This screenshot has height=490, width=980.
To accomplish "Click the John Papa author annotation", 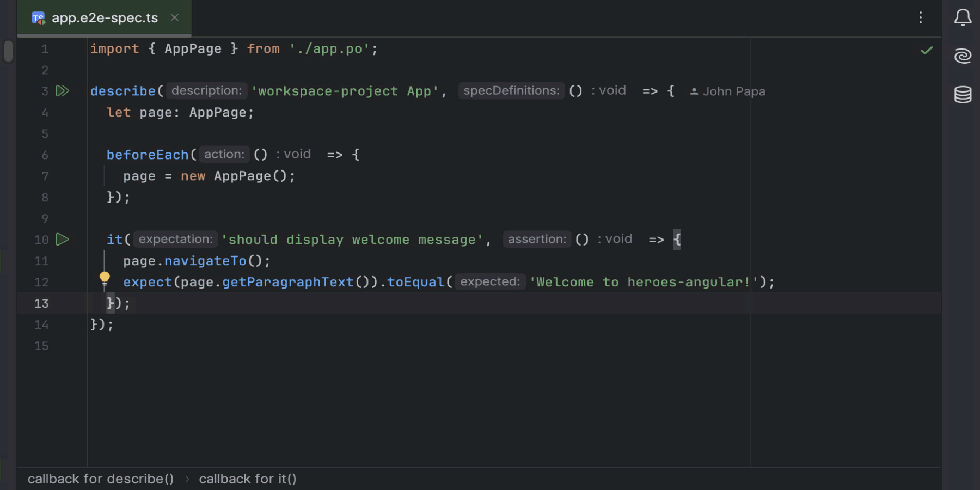I will pos(734,91).
